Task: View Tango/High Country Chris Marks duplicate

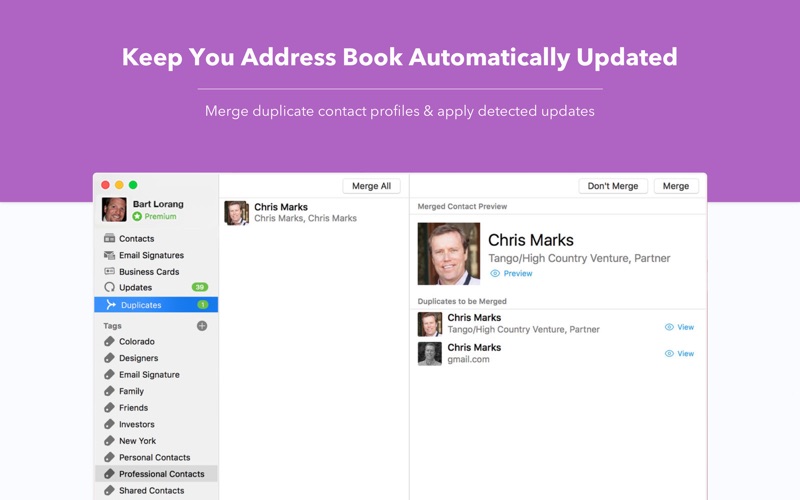Action: [x=679, y=327]
